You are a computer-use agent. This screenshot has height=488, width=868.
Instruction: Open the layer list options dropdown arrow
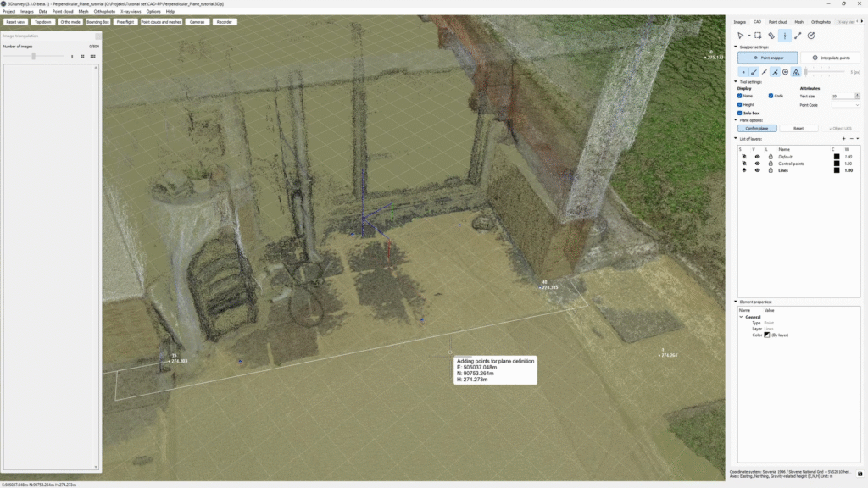[858, 139]
